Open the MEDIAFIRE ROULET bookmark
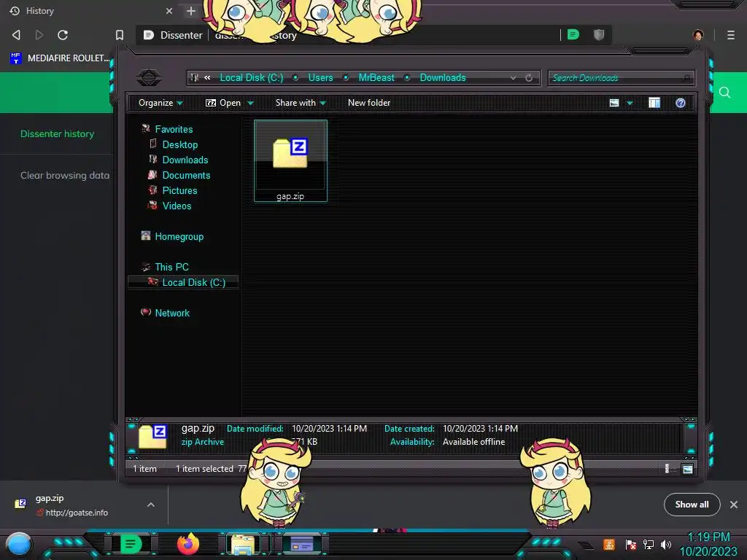The width and height of the screenshot is (747, 560). pos(60,58)
